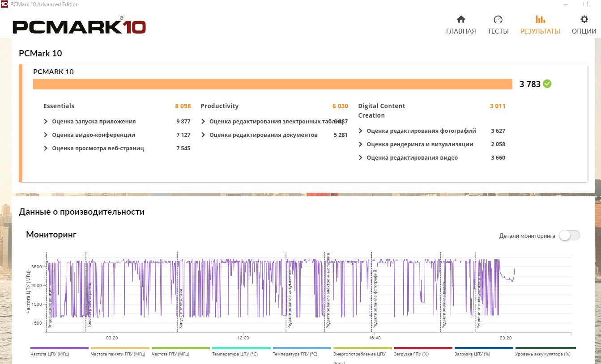Image resolution: width=601 pixels, height=364 pixels.
Task: Click the Digital Content Creation heading
Action: tap(381, 110)
